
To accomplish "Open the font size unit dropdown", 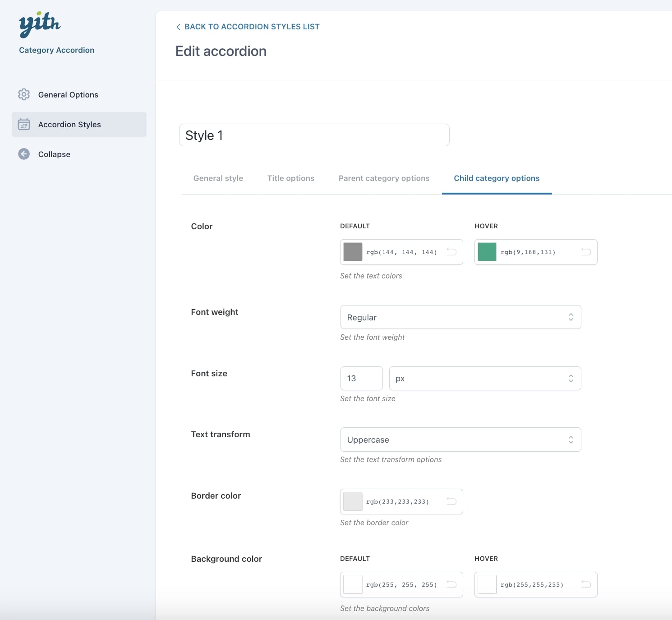I will pos(485,379).
